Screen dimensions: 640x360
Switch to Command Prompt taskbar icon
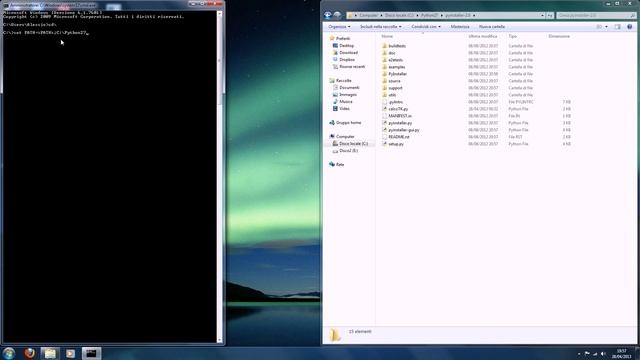(x=91, y=353)
